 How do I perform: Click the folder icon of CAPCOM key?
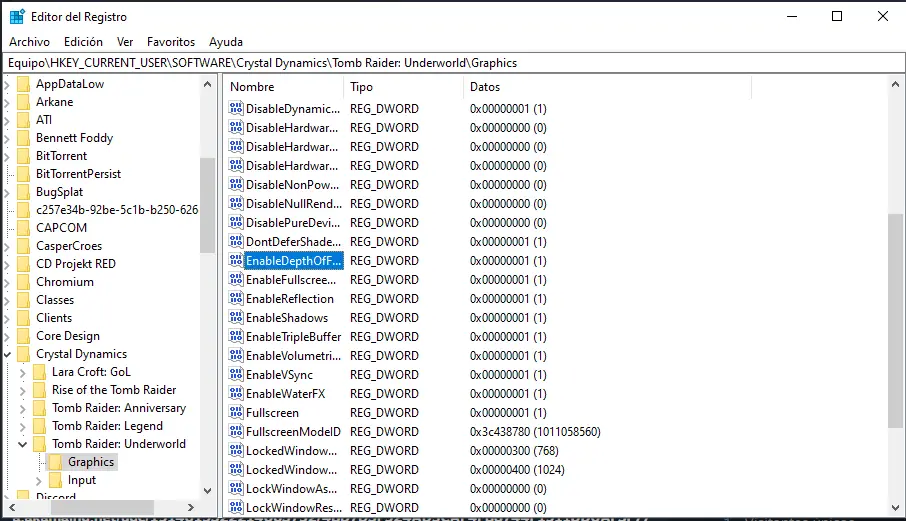point(24,228)
